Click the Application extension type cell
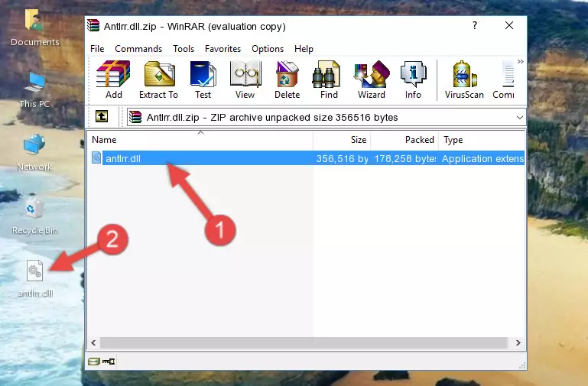The image size is (588, 386). 482,158
